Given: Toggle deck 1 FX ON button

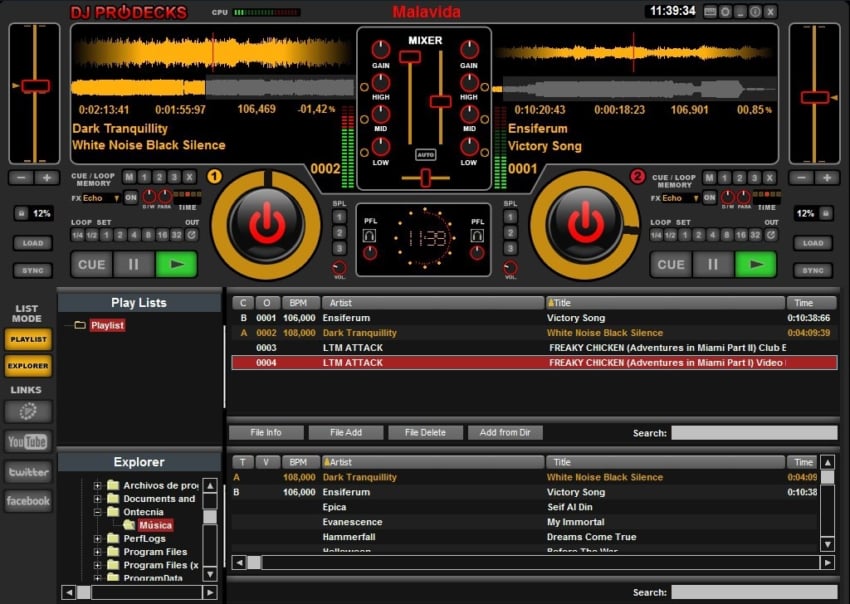Looking at the screenshot, I should pyautogui.click(x=131, y=198).
